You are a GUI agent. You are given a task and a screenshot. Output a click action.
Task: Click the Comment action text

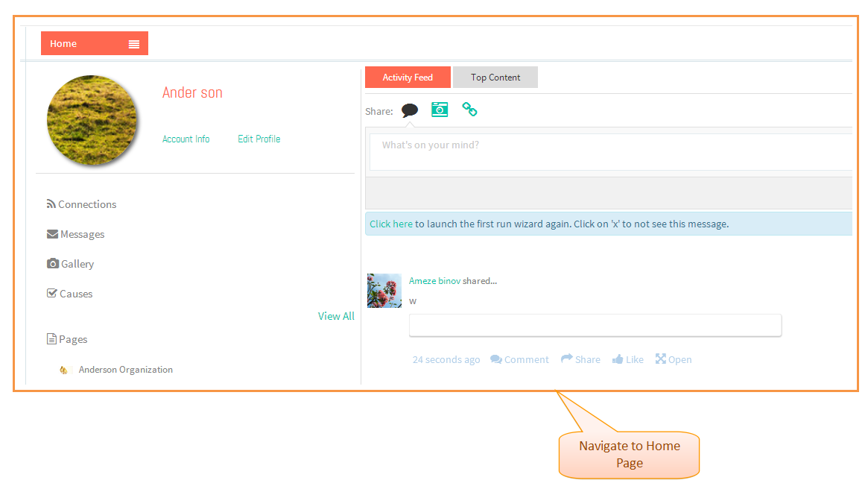(x=527, y=360)
